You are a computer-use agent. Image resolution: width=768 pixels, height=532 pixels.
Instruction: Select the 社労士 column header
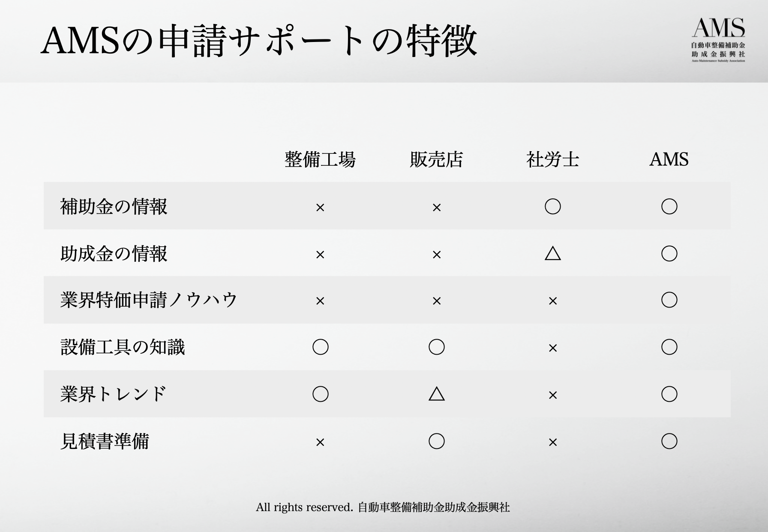[x=552, y=159]
